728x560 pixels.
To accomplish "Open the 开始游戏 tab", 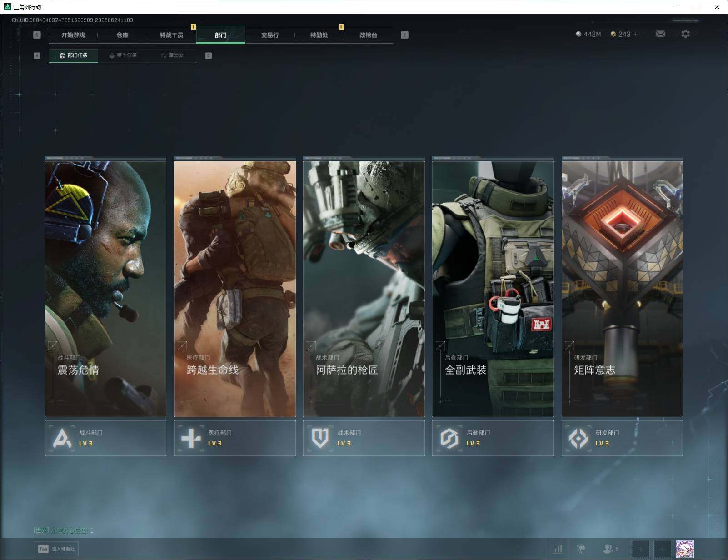I will 73,35.
